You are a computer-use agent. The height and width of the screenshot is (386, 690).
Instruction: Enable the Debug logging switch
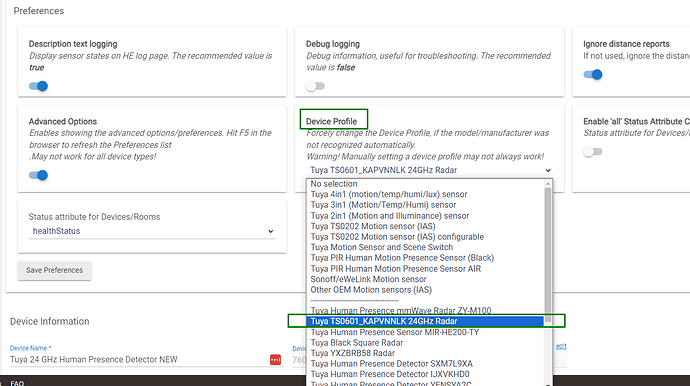pos(315,86)
